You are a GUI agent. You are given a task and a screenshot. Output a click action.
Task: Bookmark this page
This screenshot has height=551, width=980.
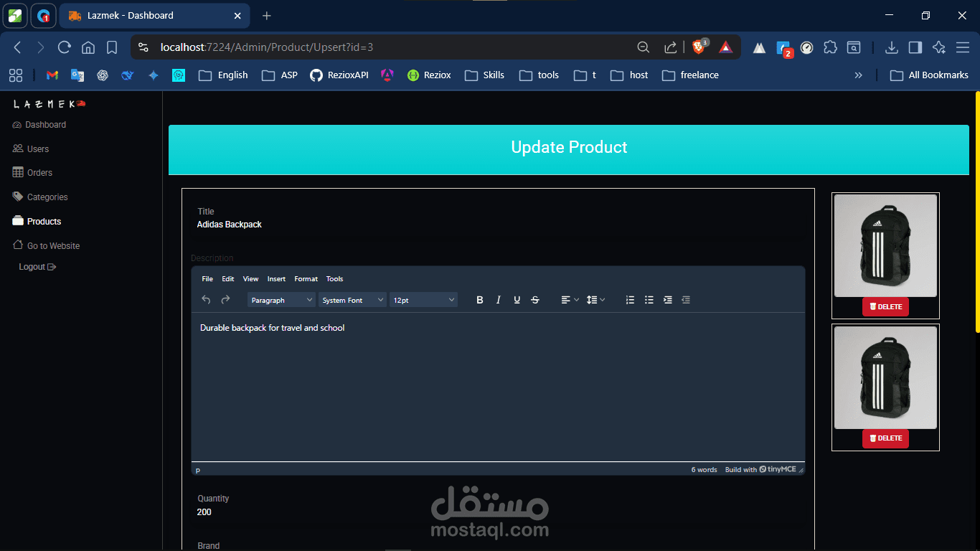pos(112,47)
